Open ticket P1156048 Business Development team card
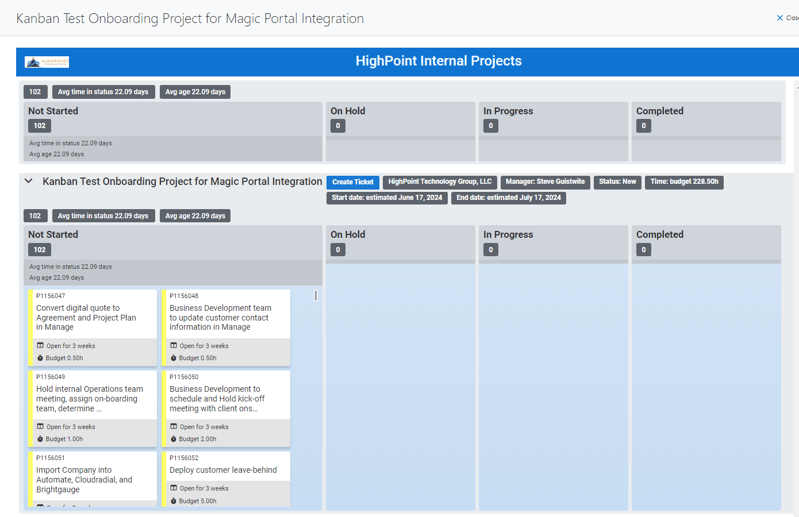Image resolution: width=799 pixels, height=517 pixels. point(226,328)
